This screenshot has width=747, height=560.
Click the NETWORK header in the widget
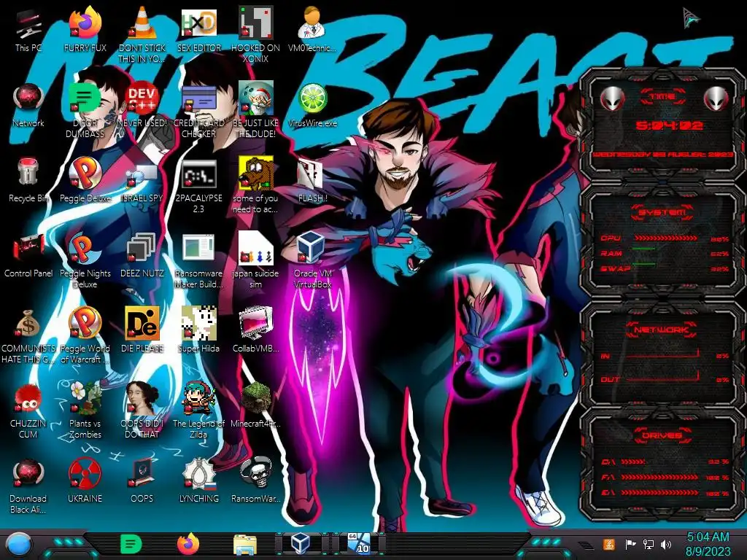tap(662, 330)
